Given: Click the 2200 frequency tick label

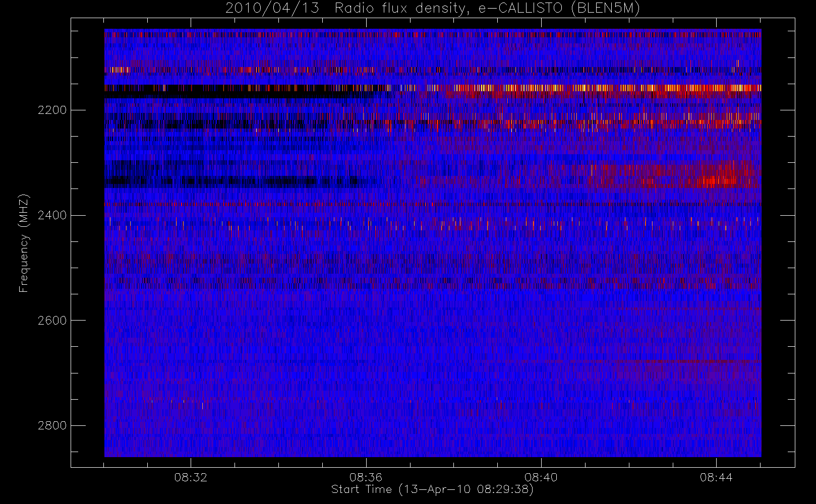Looking at the screenshot, I should (52, 110).
